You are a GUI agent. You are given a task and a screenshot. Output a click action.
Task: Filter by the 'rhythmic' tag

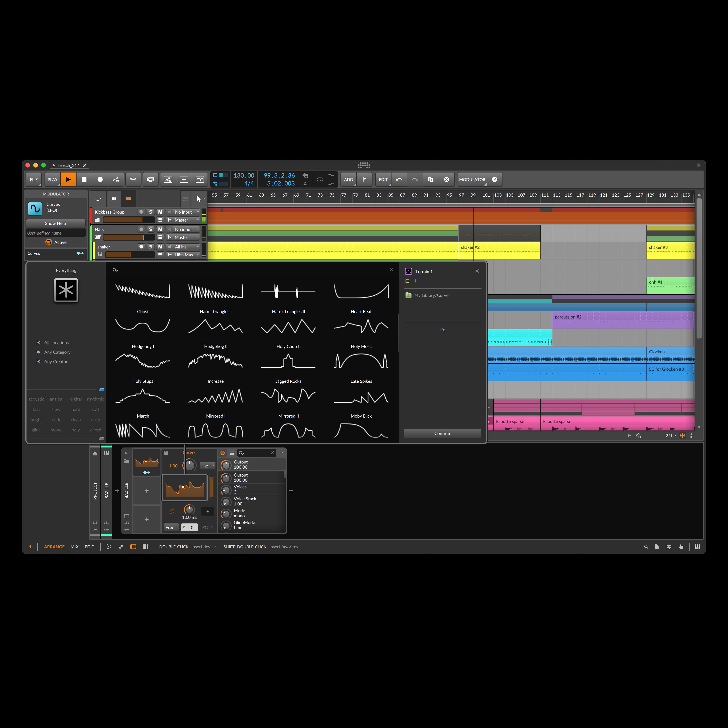point(95,399)
